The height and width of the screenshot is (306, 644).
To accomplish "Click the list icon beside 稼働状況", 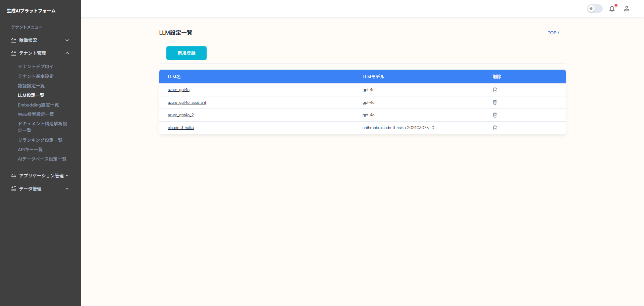I will click(x=14, y=40).
